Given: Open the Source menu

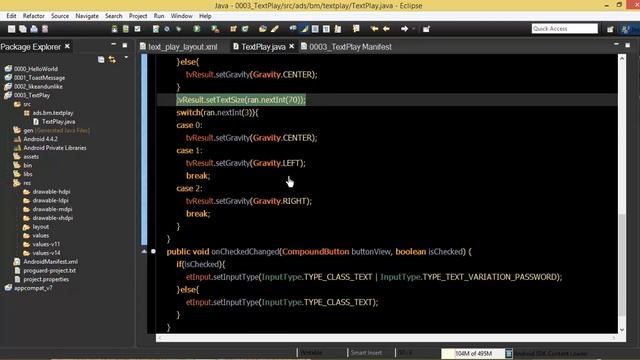Looking at the screenshot, I should (60, 16).
